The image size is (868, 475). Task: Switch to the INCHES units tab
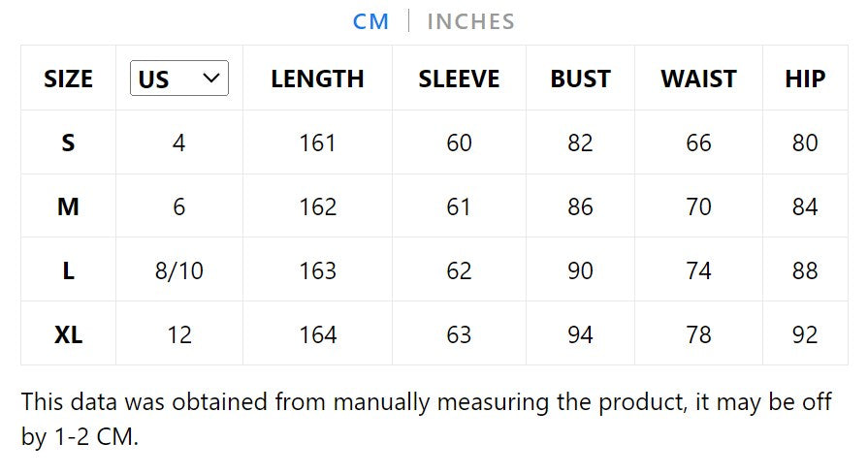pos(470,21)
